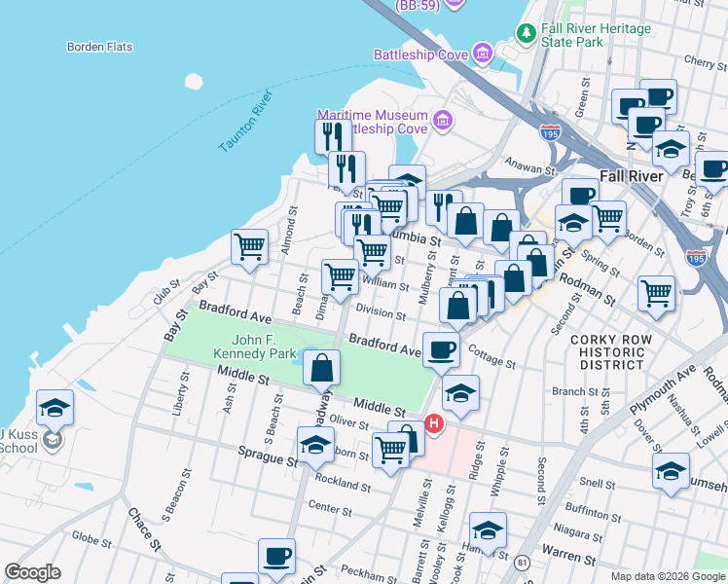Image resolution: width=728 pixels, height=584 pixels.
Task: Click the Snell St street label
Action: tap(597, 484)
